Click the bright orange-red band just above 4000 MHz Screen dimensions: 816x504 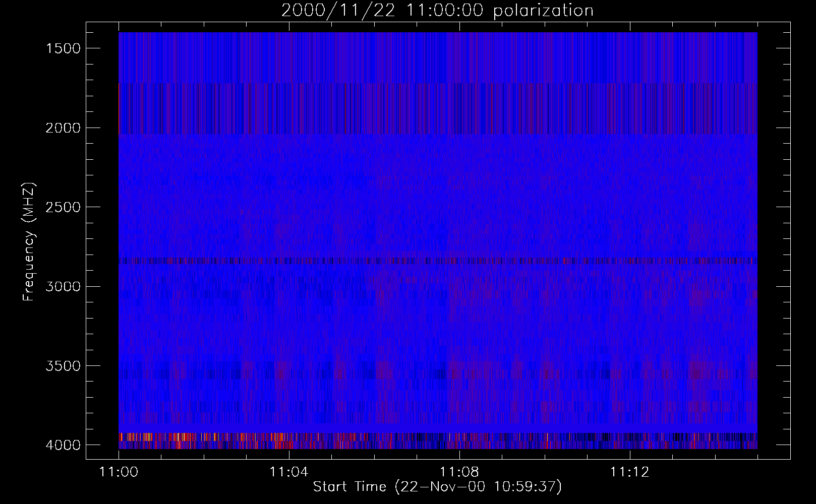pos(438,436)
